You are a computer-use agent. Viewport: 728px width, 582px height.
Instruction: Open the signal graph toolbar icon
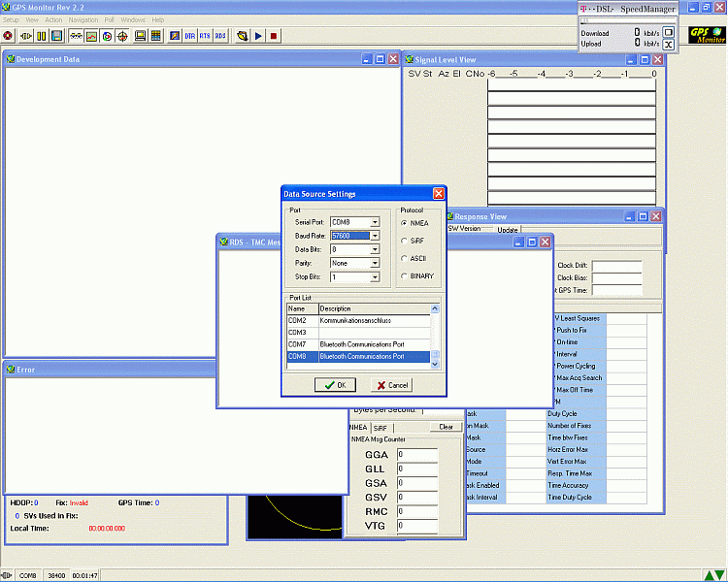(x=91, y=36)
